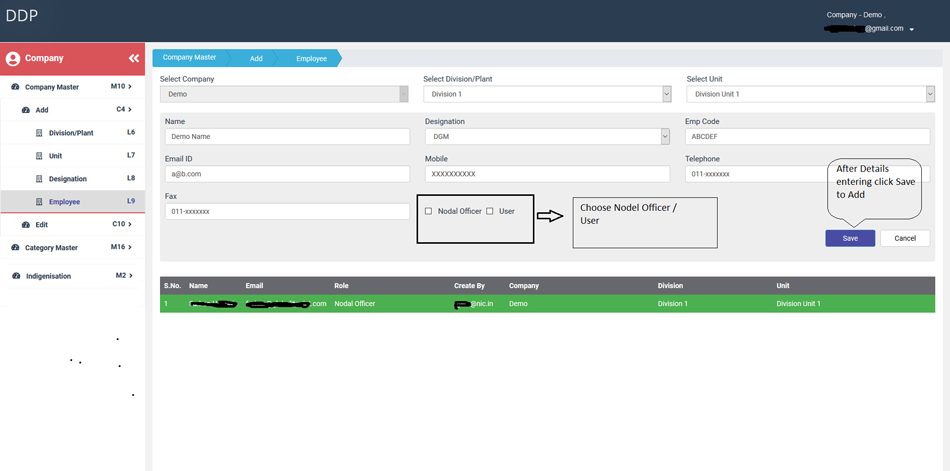Screen dimensions: 950x471
Task: Click the Unit building icon in sidebar
Action: [x=40, y=156]
